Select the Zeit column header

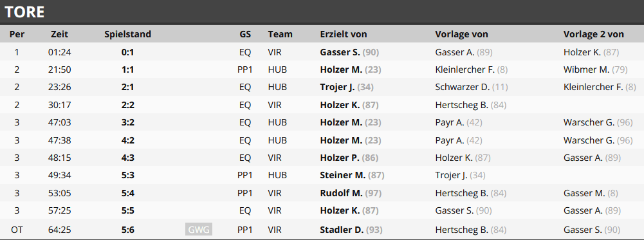60,34
